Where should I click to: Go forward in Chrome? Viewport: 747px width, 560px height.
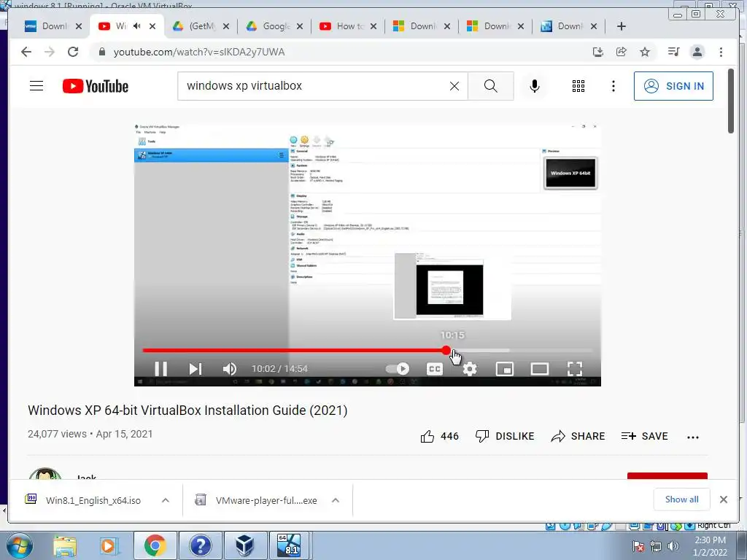[x=50, y=52]
